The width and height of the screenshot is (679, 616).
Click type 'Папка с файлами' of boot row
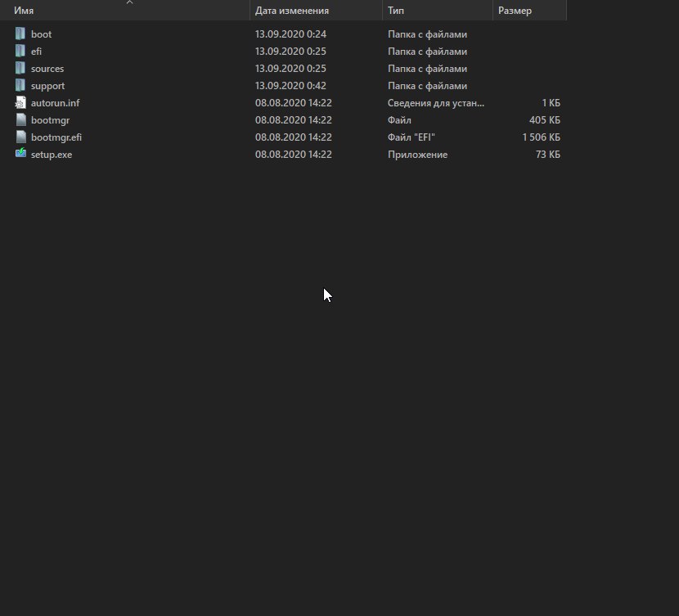coord(427,34)
